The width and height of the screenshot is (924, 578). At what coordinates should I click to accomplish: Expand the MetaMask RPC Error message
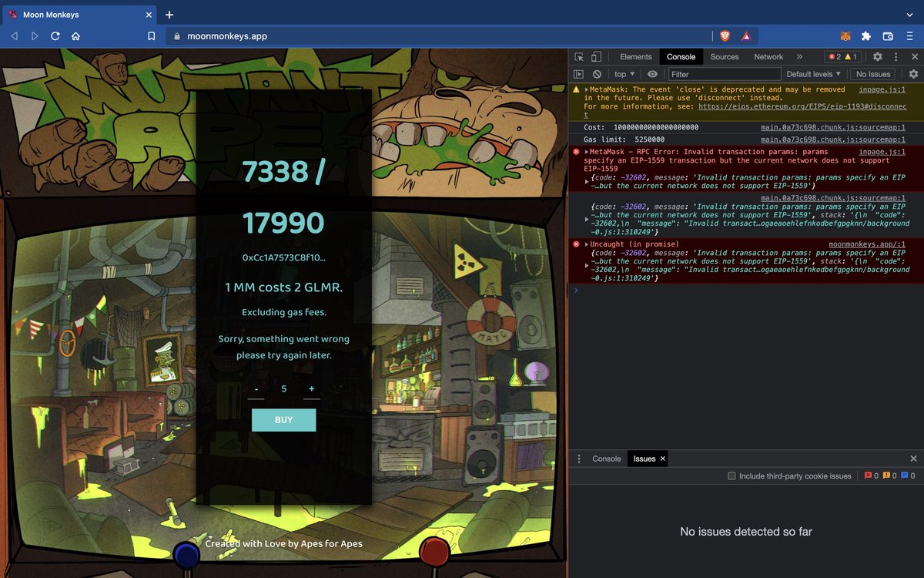click(586, 152)
